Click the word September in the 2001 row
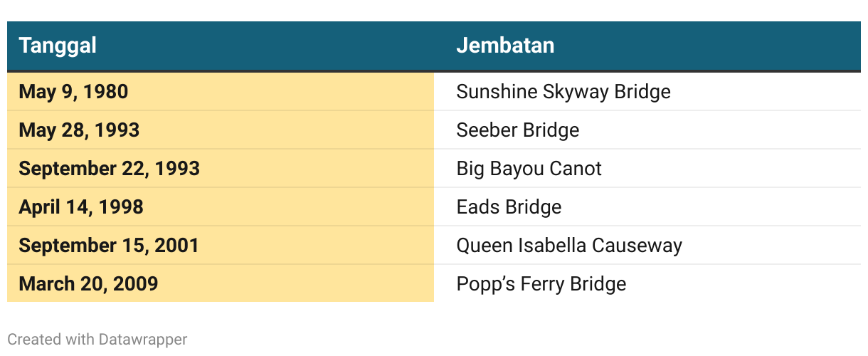868x356 pixels. (x=60, y=246)
